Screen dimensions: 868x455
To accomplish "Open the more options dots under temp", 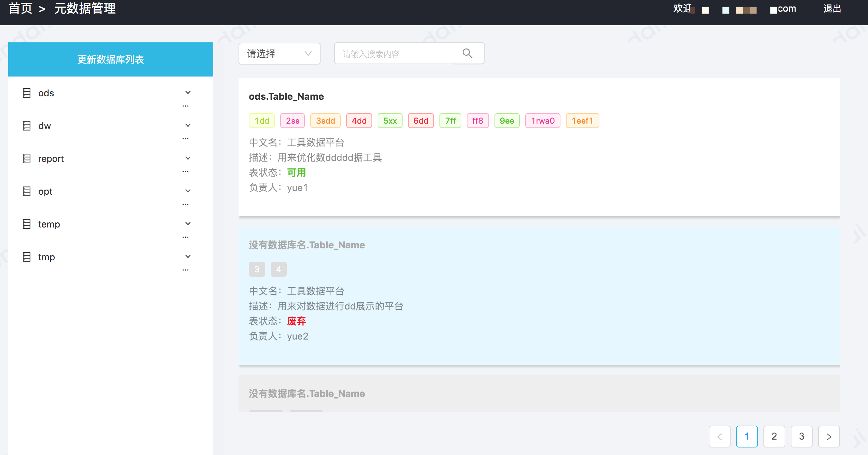I will pos(186,237).
